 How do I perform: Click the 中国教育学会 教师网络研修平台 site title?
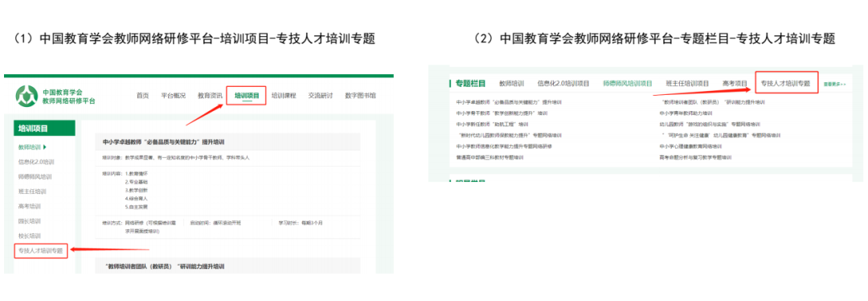pos(68,97)
